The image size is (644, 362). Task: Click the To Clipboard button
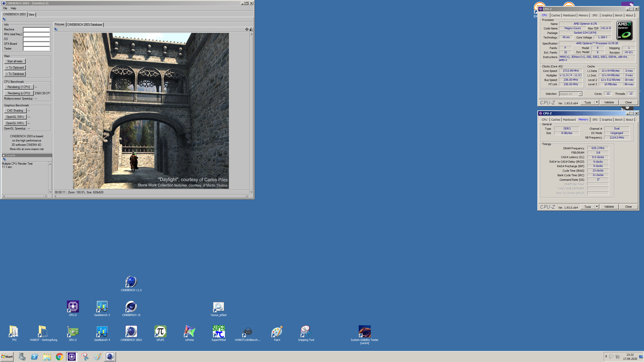pos(15,68)
